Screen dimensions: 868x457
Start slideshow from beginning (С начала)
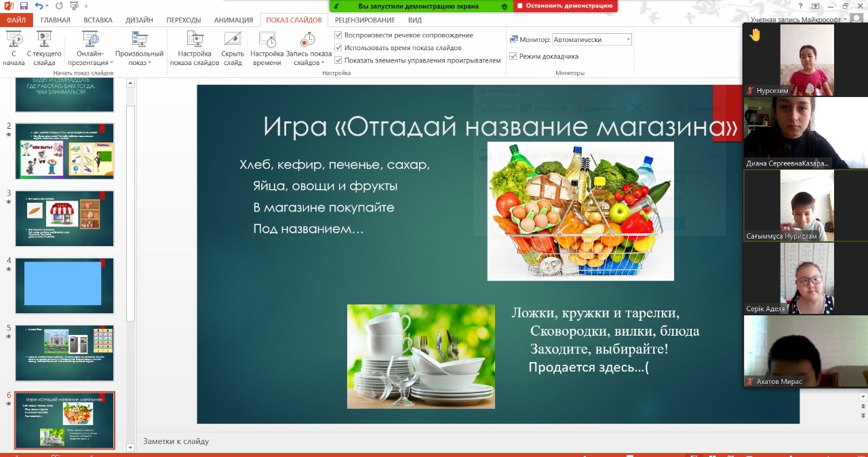click(x=14, y=48)
